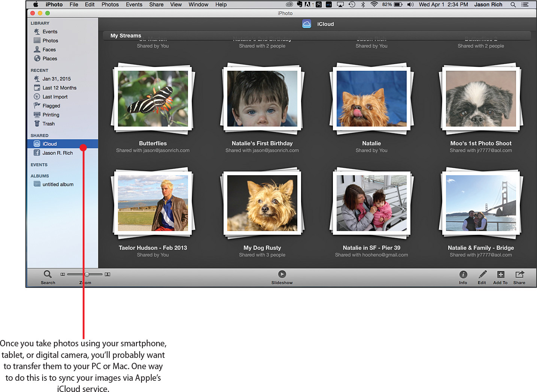Click the Wi-Fi status icon
Viewport: 537px width, 392px height.
tap(374, 4)
